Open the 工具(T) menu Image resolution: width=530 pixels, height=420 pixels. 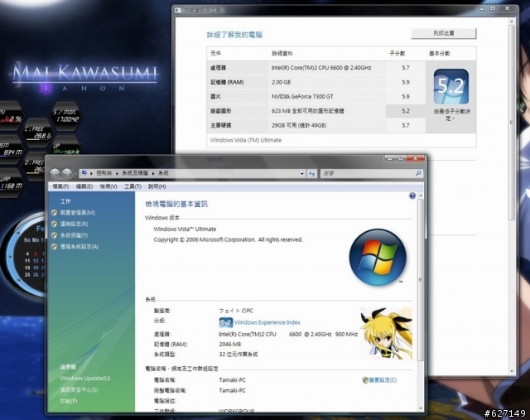tap(132, 186)
